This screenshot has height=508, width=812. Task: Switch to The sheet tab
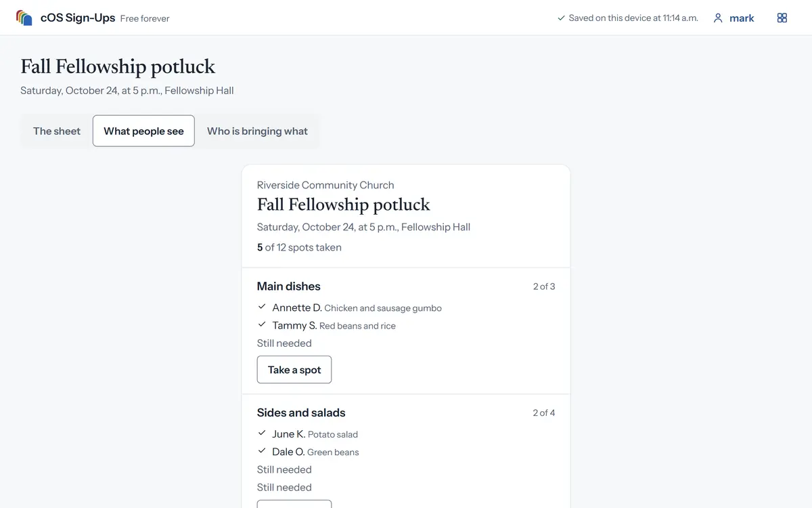coord(57,131)
